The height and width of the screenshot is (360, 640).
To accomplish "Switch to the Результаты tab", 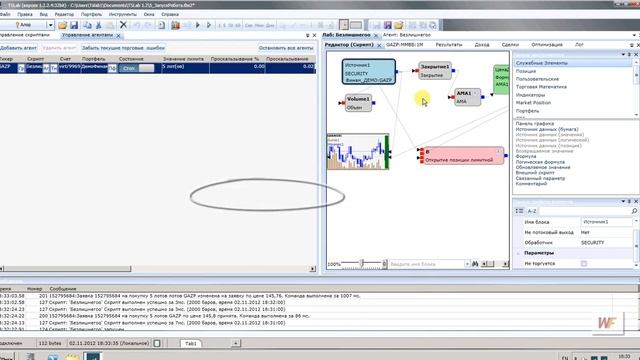I will coord(449,44).
